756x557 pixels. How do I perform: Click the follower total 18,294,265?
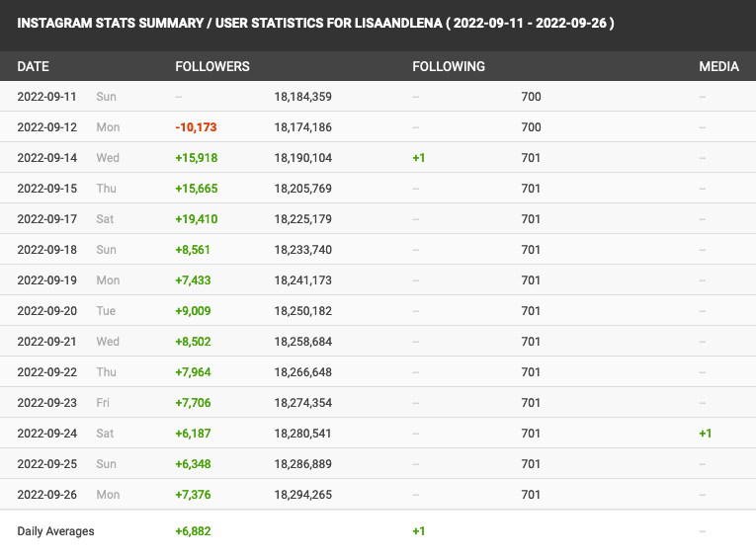pos(303,495)
